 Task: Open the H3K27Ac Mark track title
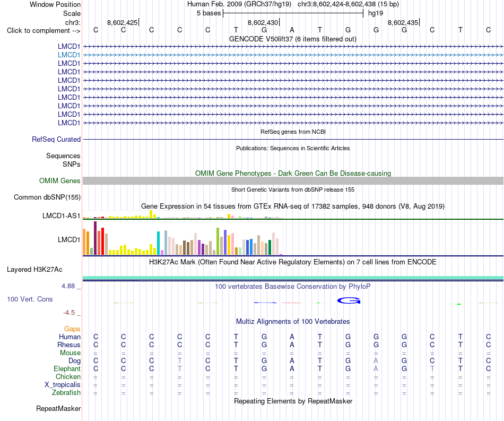click(292, 262)
